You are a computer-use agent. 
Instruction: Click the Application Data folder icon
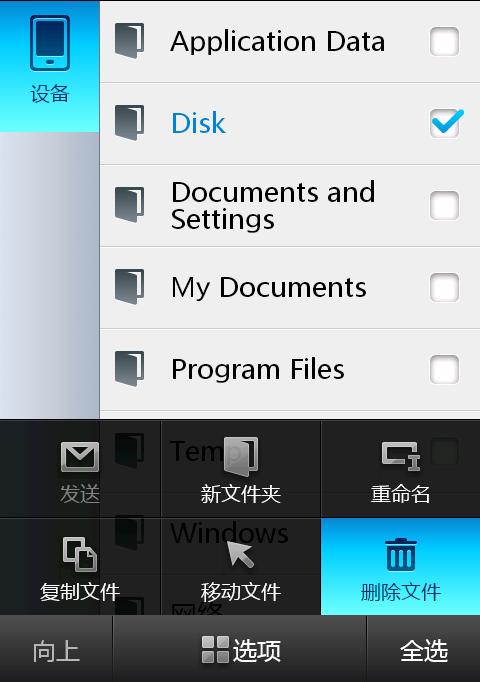click(x=129, y=41)
